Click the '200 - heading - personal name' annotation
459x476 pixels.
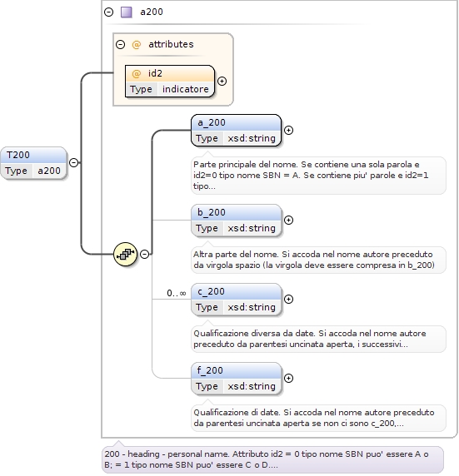coord(272,459)
